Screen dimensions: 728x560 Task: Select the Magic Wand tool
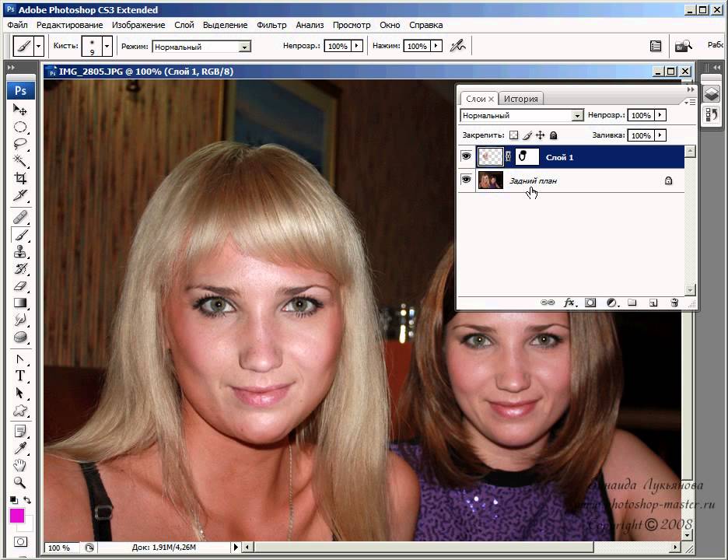point(20,161)
